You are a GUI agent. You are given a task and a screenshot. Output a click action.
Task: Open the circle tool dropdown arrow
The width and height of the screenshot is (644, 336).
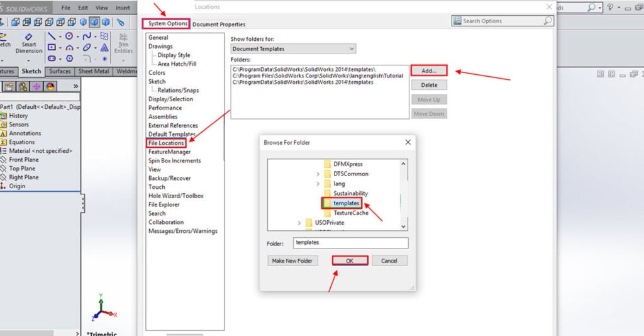click(77, 36)
